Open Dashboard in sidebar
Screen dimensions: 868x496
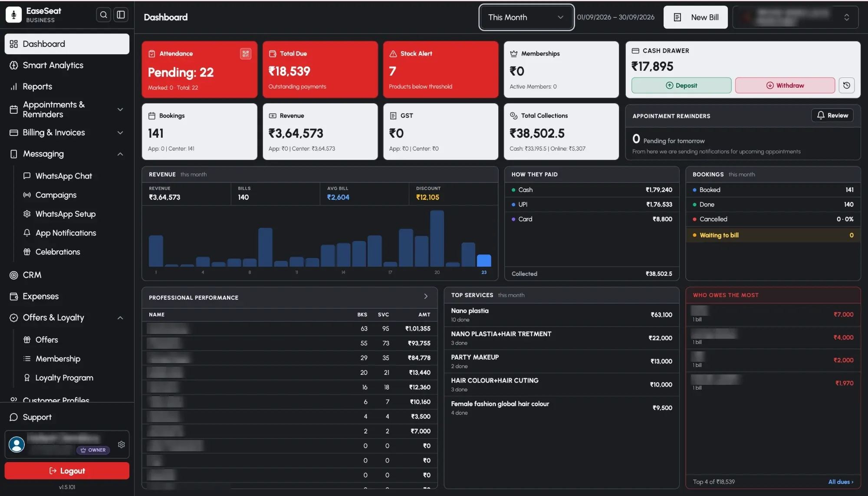pos(67,44)
